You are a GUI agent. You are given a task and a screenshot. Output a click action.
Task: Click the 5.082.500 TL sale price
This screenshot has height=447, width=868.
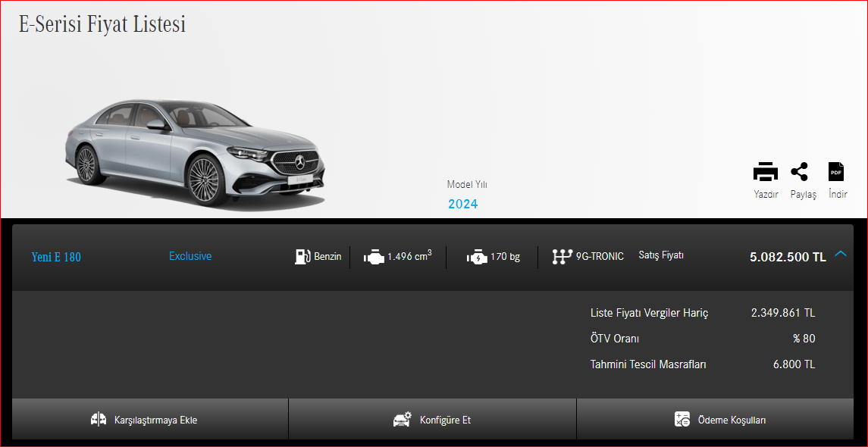point(788,257)
